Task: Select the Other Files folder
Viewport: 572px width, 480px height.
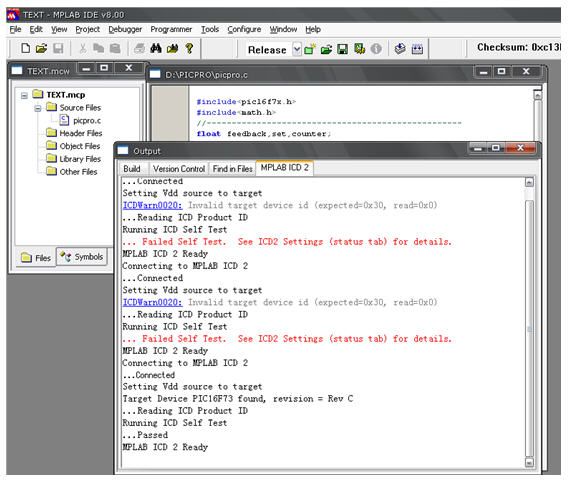Action: click(78, 171)
